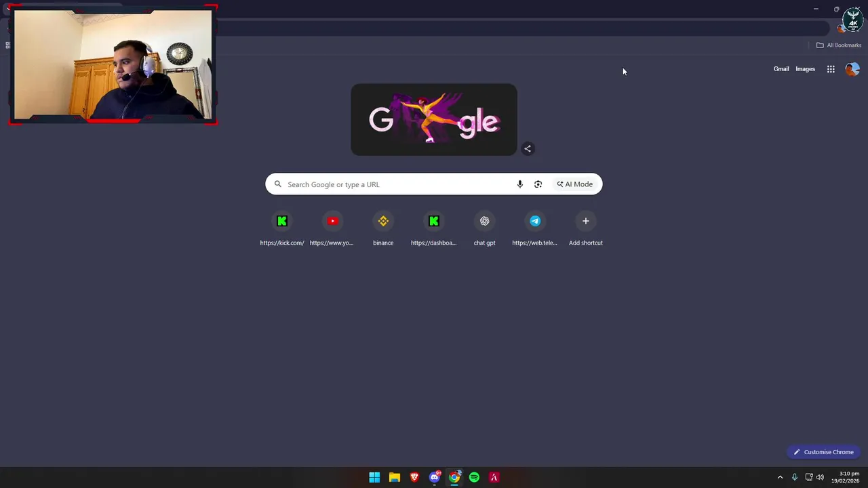Click the microphone icon in the system tray

point(795,477)
